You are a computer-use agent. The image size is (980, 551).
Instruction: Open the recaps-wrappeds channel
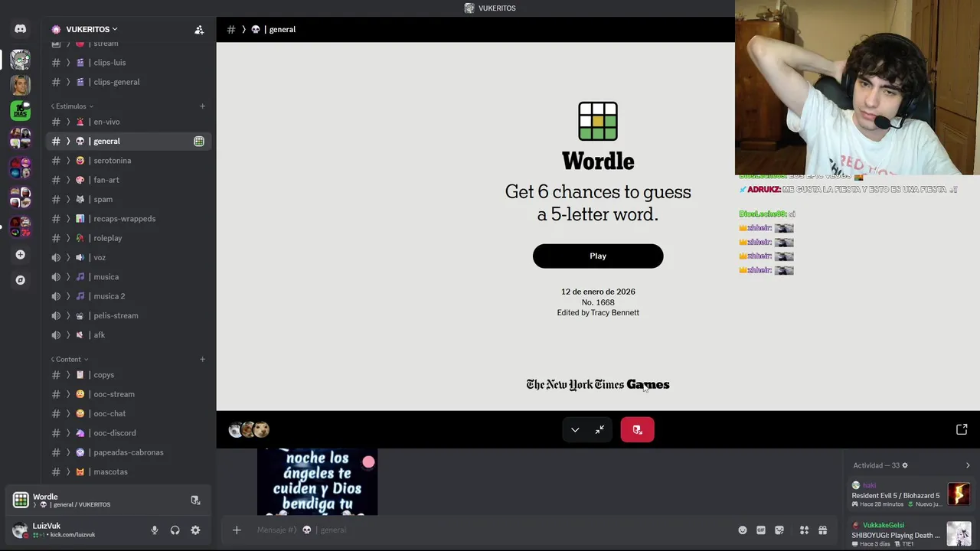coord(127,219)
